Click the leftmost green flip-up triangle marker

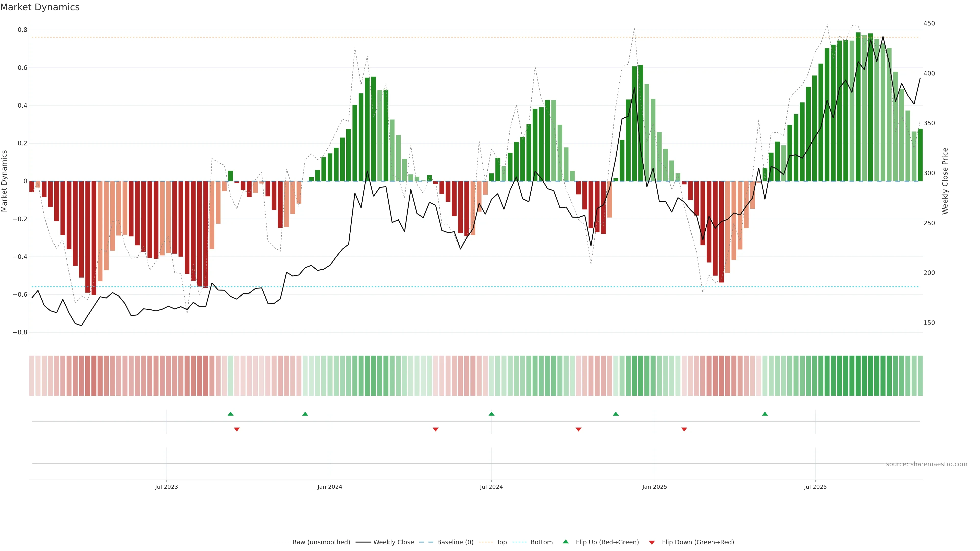pos(230,414)
